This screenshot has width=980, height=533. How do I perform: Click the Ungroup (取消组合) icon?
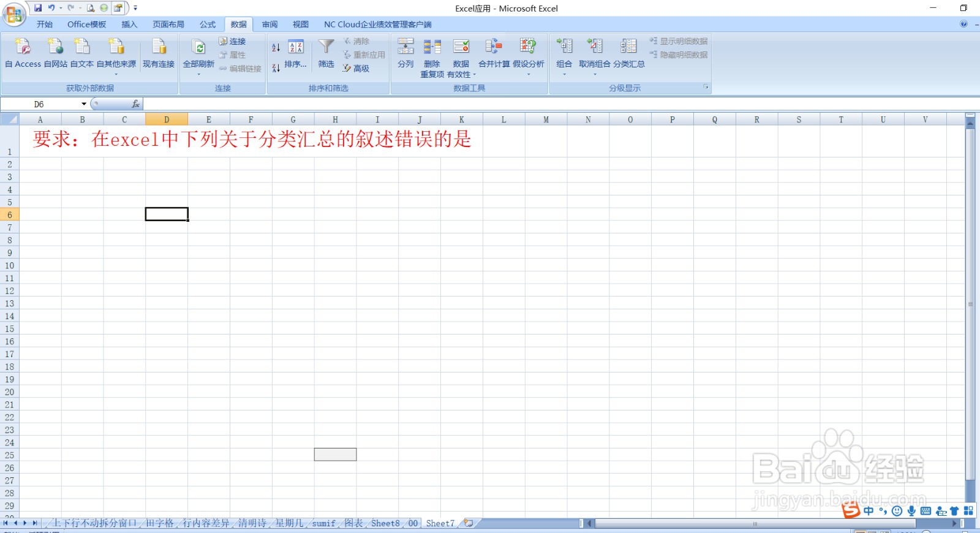[595, 47]
